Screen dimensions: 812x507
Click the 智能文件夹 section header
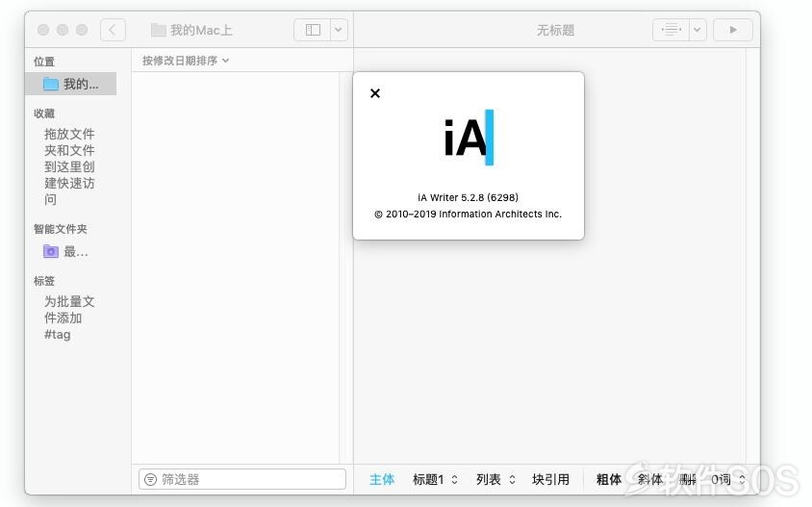click(60, 229)
